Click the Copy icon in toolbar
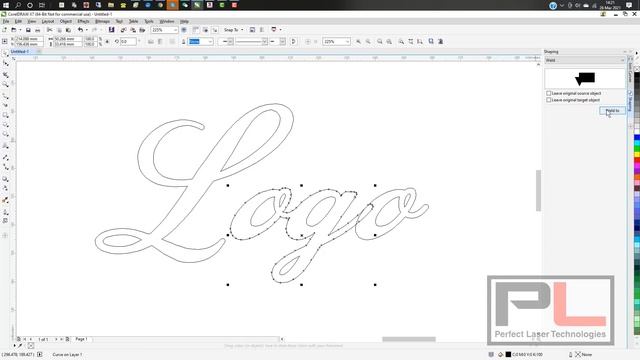 point(59,30)
